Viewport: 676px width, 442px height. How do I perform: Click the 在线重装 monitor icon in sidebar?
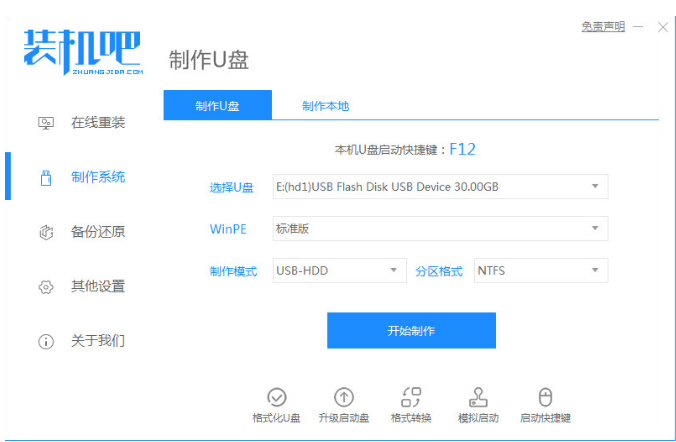coord(45,123)
